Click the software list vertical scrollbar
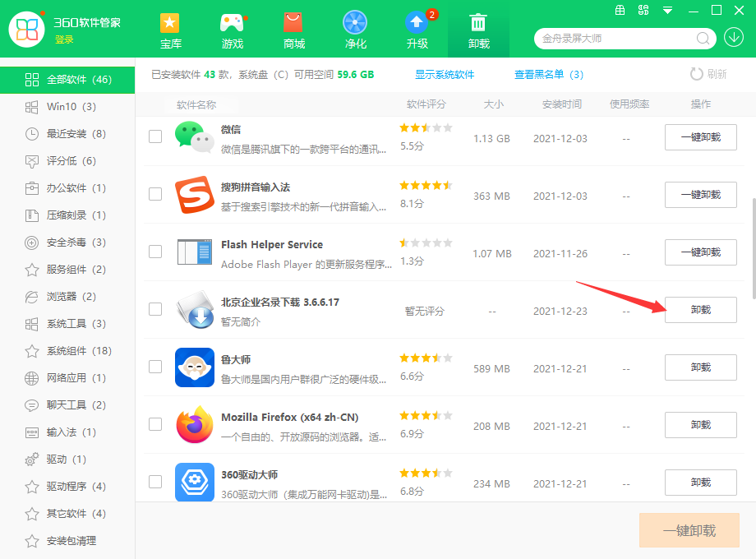The width and height of the screenshot is (756, 559). (x=753, y=248)
